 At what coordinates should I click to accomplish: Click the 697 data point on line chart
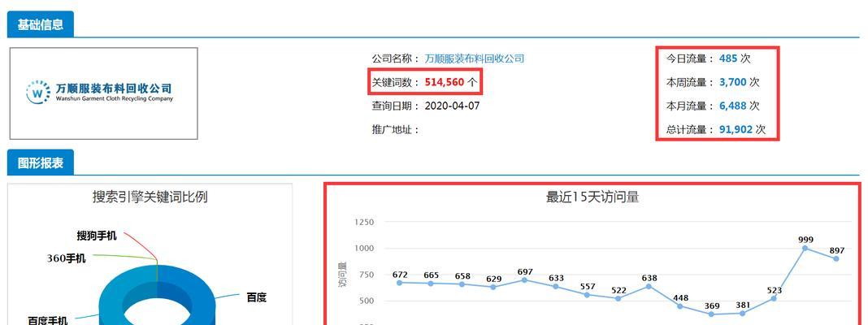click(x=525, y=279)
